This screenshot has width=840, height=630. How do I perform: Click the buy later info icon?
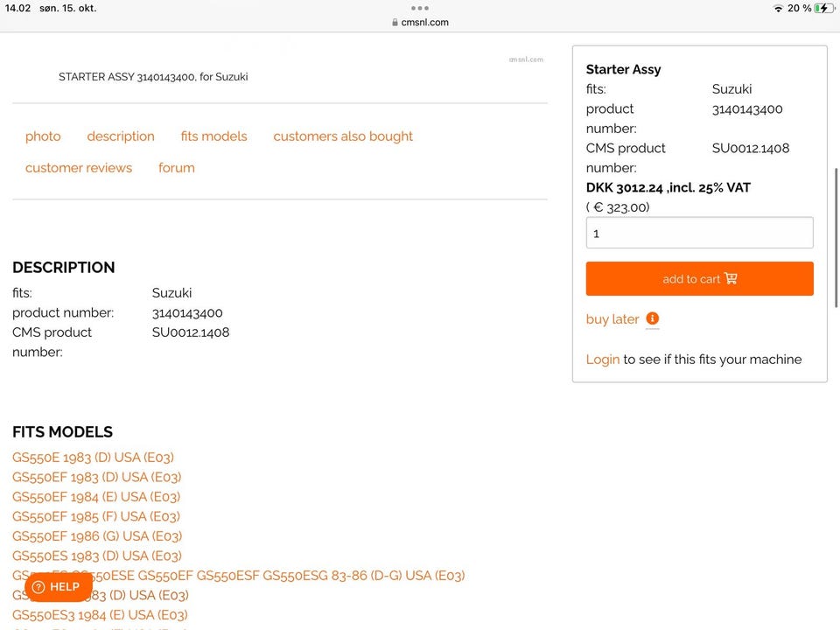pyautogui.click(x=653, y=319)
